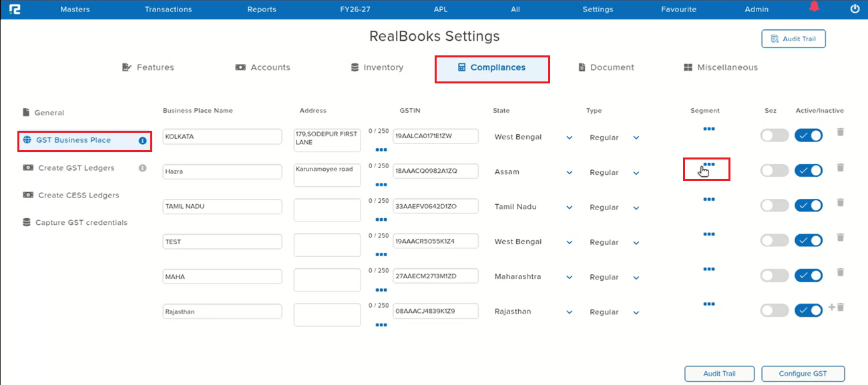The image size is (868, 385).
Task: Select the General sidebar item
Action: click(43, 113)
